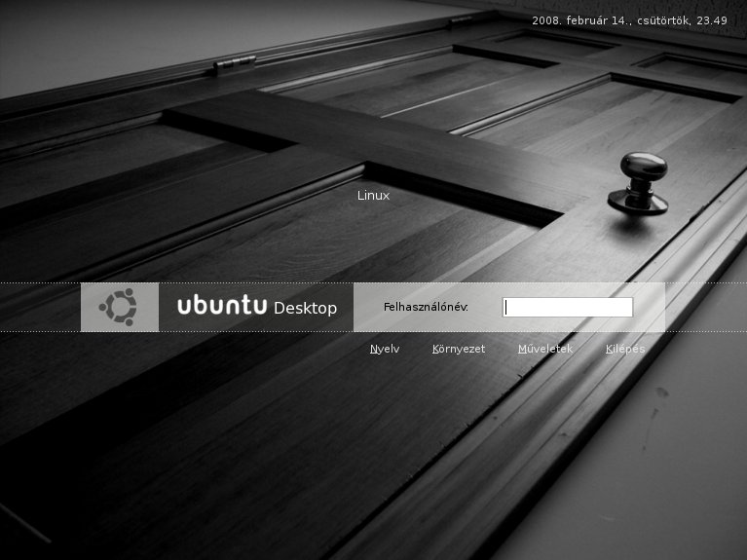Click the Felhasználónév label text
The width and height of the screenshot is (747, 560).
[426, 307]
